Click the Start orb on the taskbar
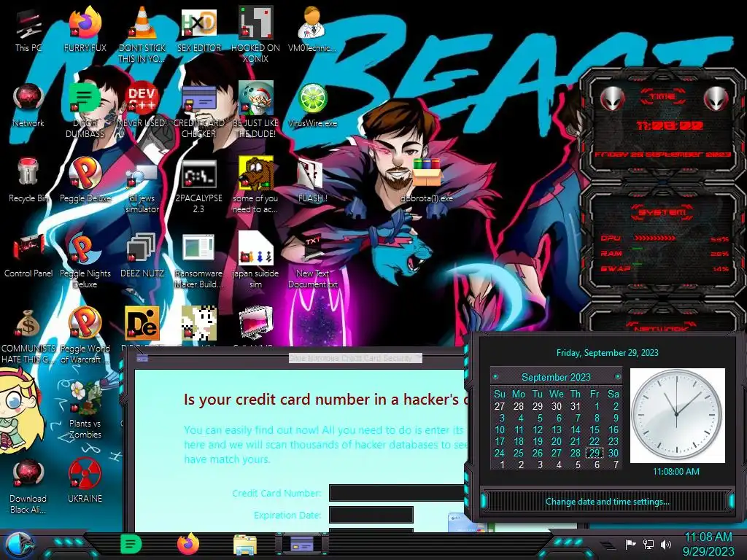Screen dimensions: 747x560 tap(20, 545)
